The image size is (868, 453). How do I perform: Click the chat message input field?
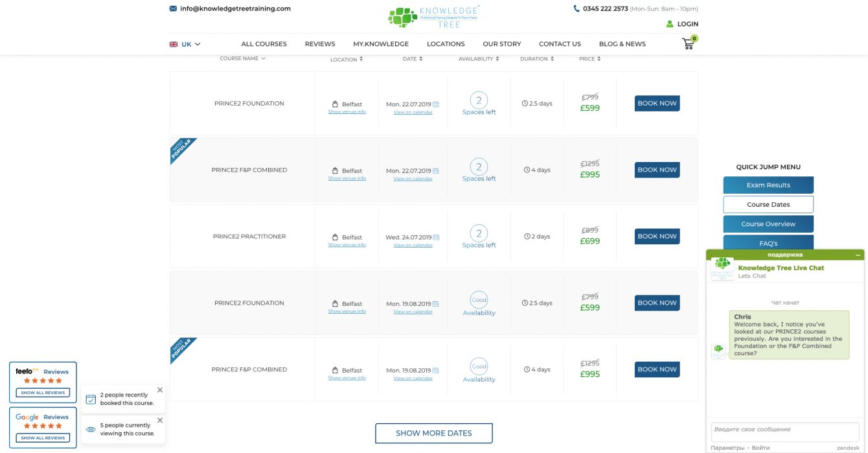pos(785,432)
